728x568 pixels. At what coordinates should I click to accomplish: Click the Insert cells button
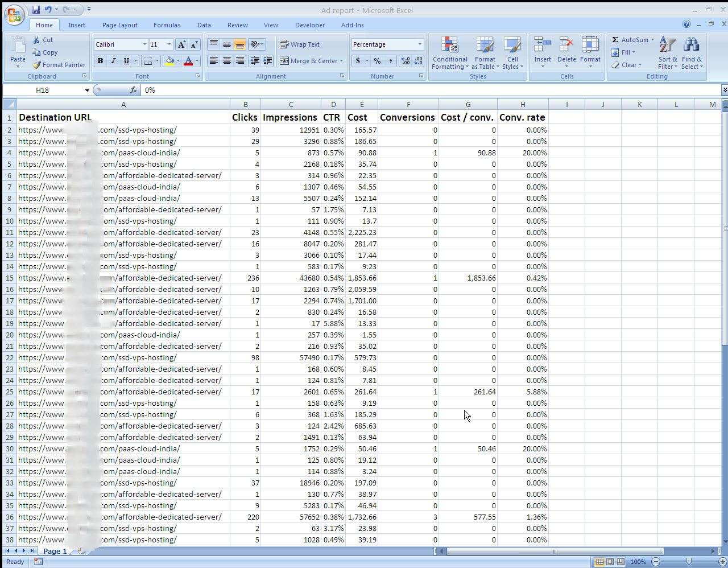[x=543, y=53]
